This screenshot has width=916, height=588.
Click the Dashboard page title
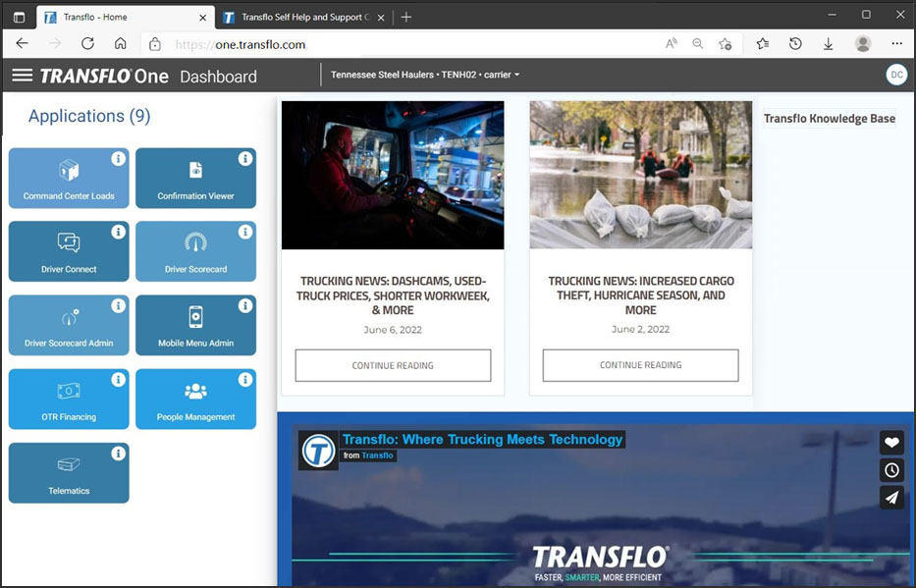click(x=219, y=77)
